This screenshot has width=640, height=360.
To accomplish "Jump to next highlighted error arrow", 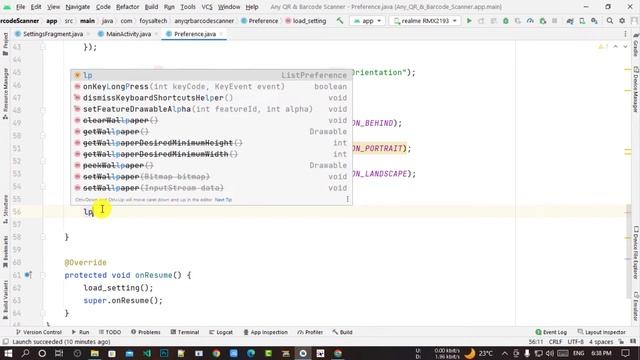I will pos(625,47).
